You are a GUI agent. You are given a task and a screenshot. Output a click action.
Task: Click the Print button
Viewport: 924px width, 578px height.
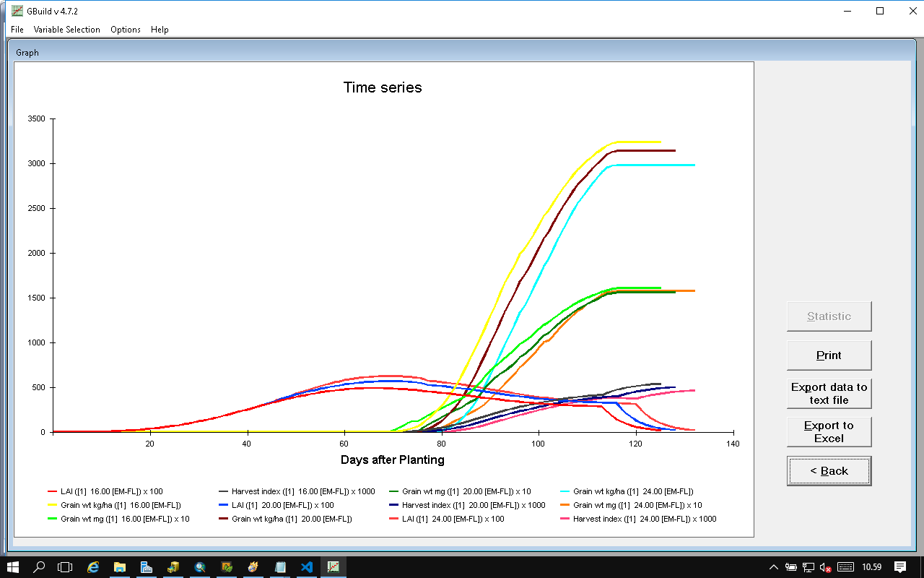(829, 355)
